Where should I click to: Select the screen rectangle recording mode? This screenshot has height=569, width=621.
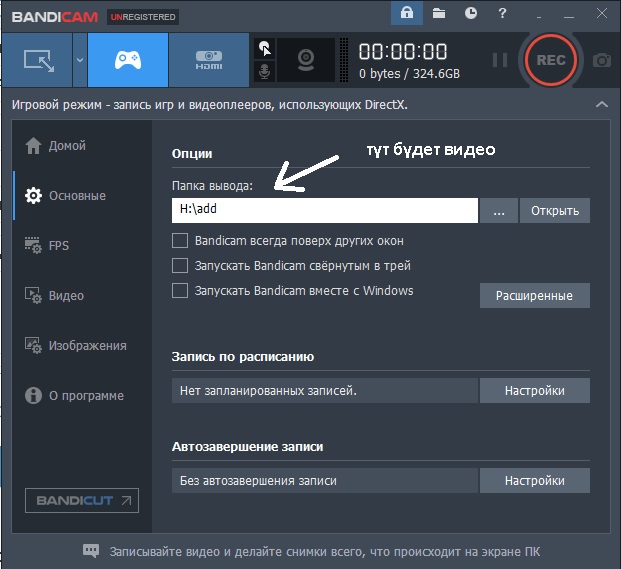36,60
